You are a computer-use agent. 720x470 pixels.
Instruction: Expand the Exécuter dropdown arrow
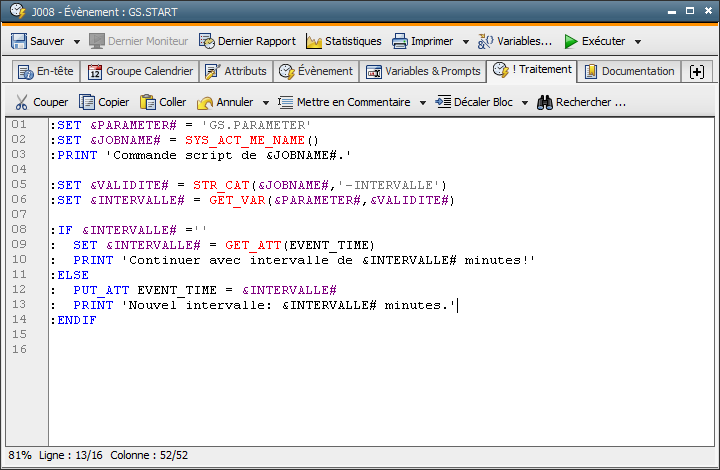(638, 42)
